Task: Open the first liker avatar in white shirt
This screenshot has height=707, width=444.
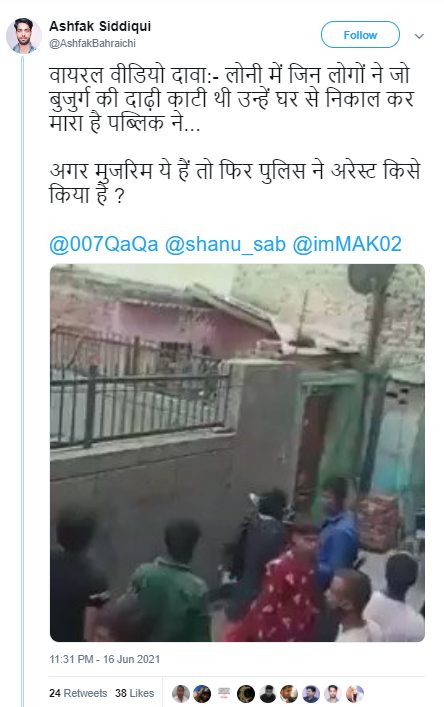Action: coord(181,693)
